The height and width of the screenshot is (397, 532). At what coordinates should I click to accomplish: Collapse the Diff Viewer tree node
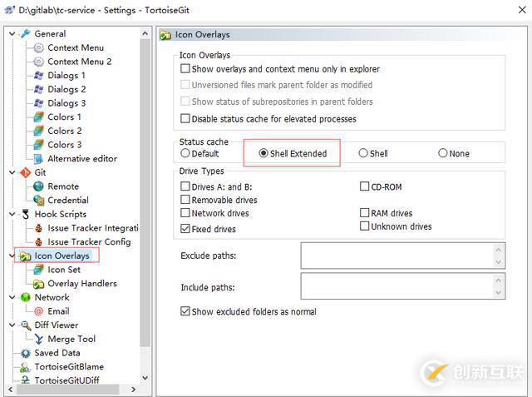(x=12, y=325)
